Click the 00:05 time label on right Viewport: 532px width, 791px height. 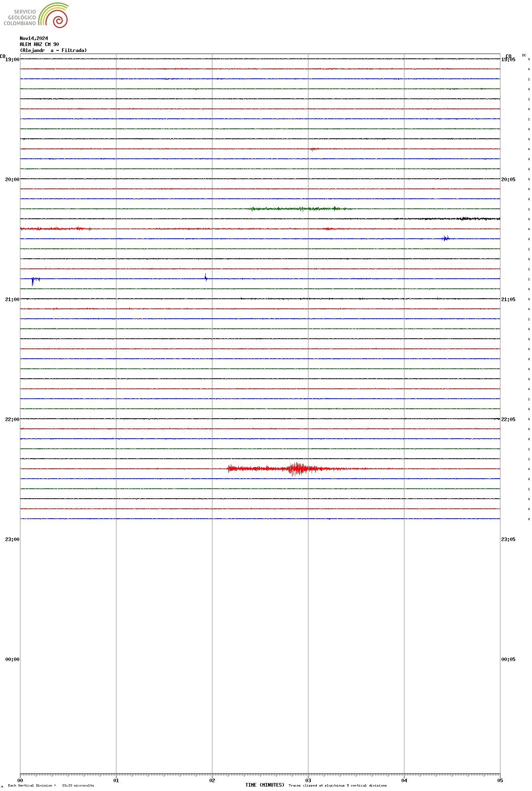click(x=508, y=659)
